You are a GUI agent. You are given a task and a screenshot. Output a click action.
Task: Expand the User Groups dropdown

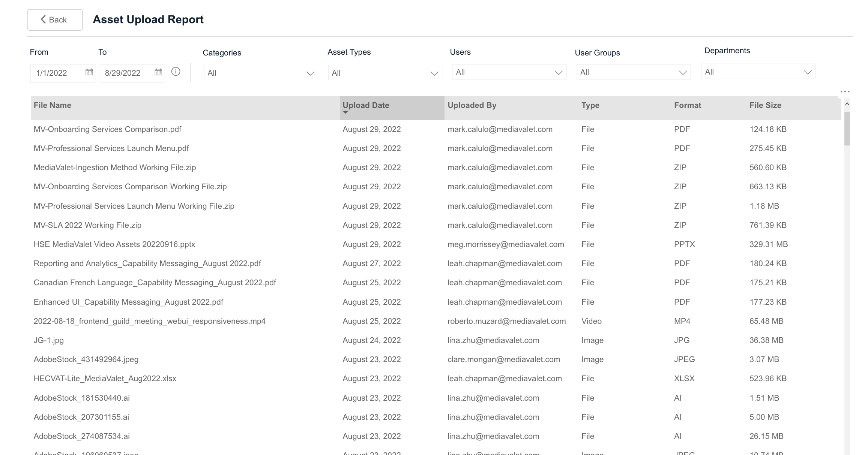point(634,72)
